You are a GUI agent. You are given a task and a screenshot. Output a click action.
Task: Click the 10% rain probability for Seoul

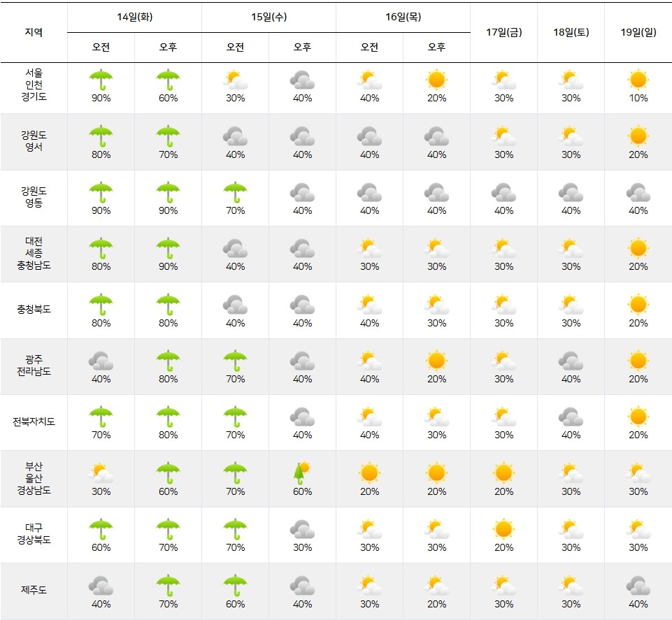pos(638,98)
